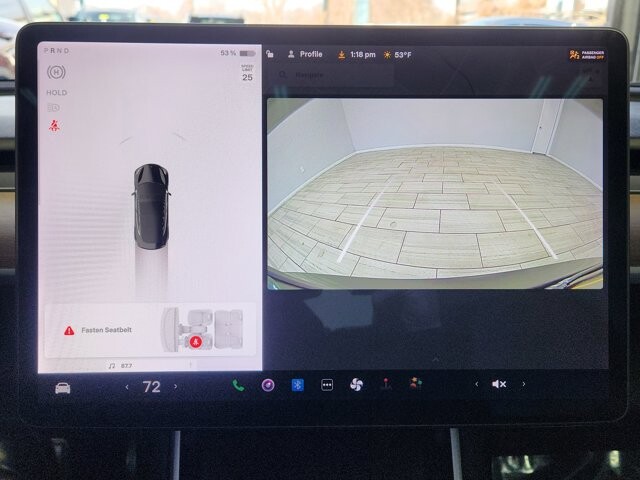640x480 pixels.
Task: Open the Toybox icon
Action: [x=416, y=384]
